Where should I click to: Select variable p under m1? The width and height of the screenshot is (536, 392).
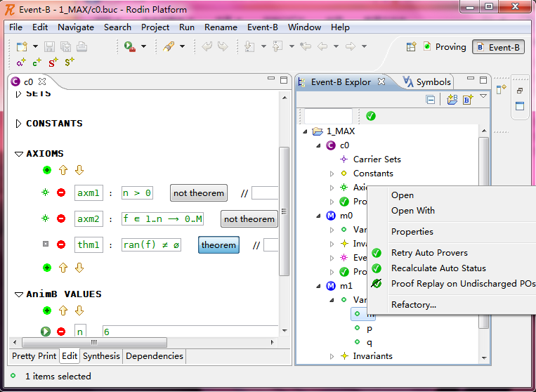pos(370,329)
